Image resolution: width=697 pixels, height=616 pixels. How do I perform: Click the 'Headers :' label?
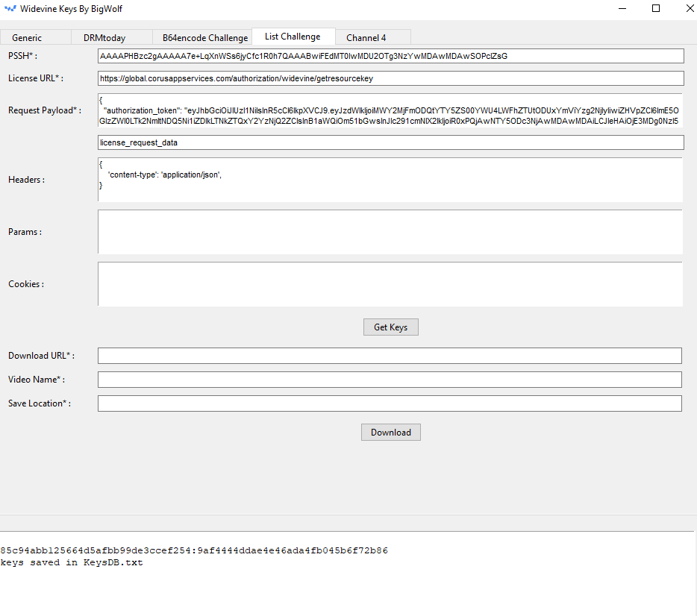click(x=26, y=180)
